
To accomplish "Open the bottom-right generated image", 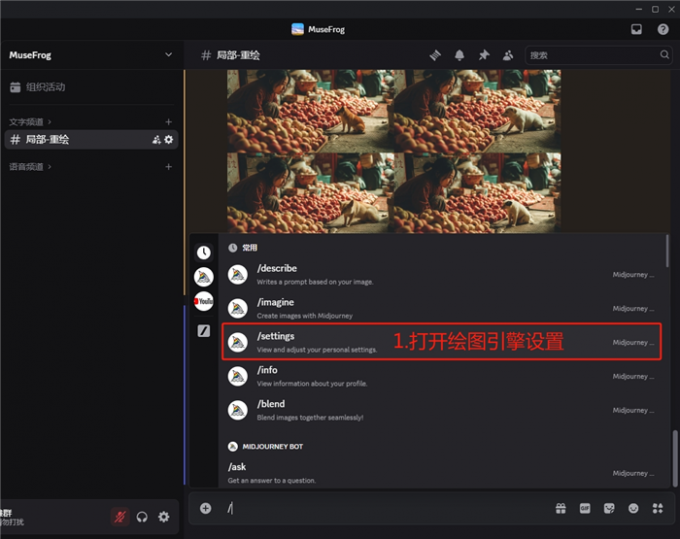I will 477,193.
